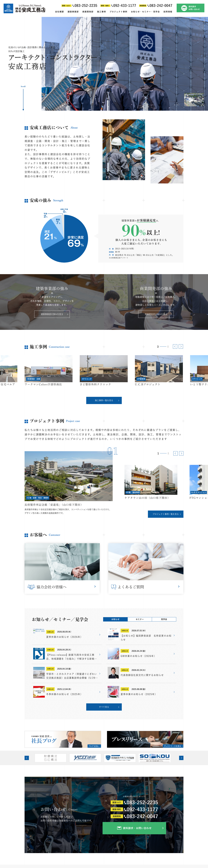
Task: Open 施工事例 in the top navigation
Action: (101, 12)
